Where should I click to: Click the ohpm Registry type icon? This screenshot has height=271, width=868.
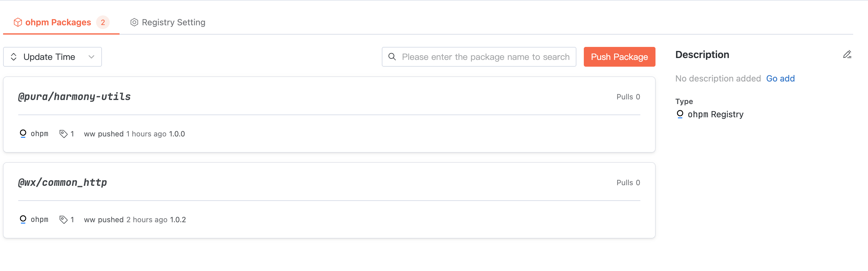coord(680,114)
